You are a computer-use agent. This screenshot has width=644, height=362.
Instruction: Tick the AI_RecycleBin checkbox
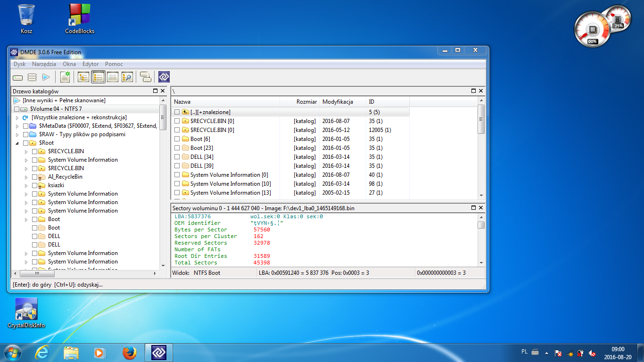click(35, 177)
